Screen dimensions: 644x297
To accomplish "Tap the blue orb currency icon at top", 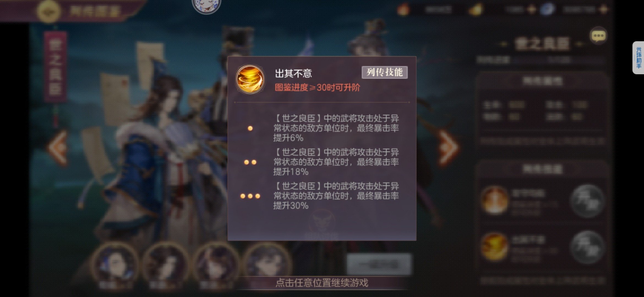I will [547, 10].
